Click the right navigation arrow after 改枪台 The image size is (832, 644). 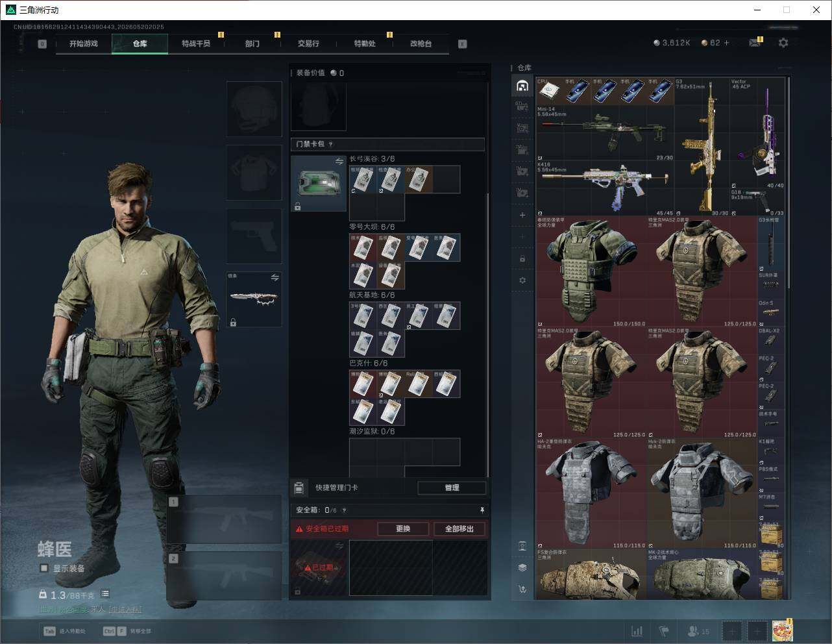click(x=463, y=44)
